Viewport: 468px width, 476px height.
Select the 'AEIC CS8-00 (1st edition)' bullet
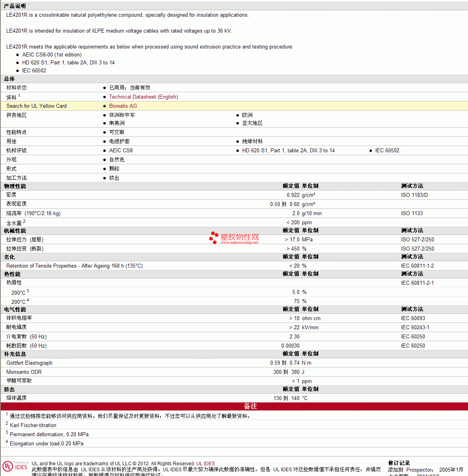pyautogui.click(x=52, y=54)
